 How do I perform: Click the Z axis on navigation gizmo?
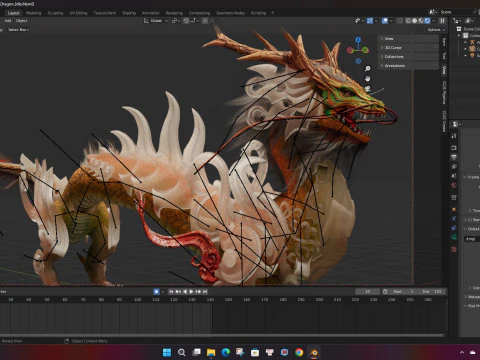click(358, 40)
